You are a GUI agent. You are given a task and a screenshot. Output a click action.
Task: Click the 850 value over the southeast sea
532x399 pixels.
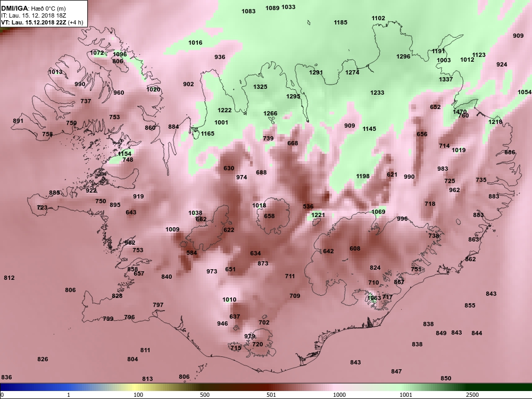pos(446,378)
